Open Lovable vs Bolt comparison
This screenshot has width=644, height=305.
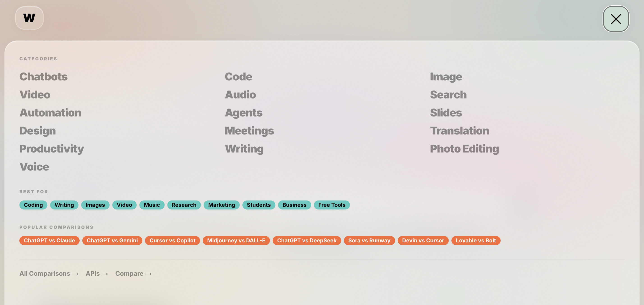476,240
